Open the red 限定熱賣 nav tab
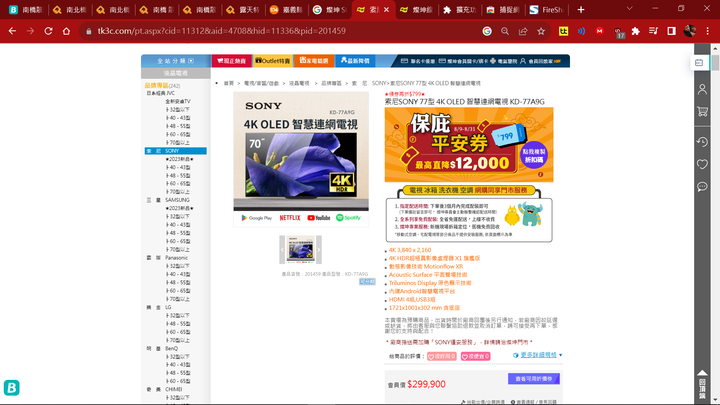The width and height of the screenshot is (720, 405). [231, 61]
